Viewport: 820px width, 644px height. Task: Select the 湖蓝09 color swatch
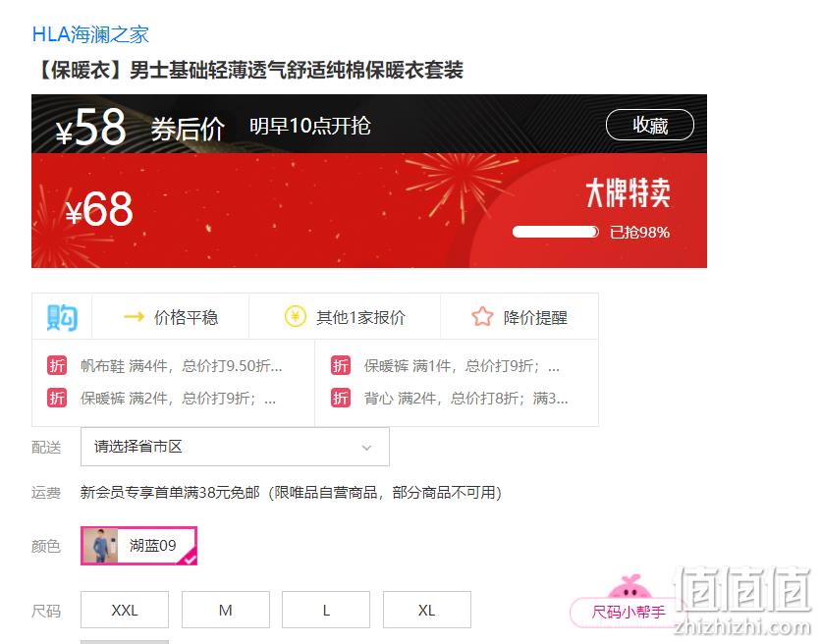[138, 545]
